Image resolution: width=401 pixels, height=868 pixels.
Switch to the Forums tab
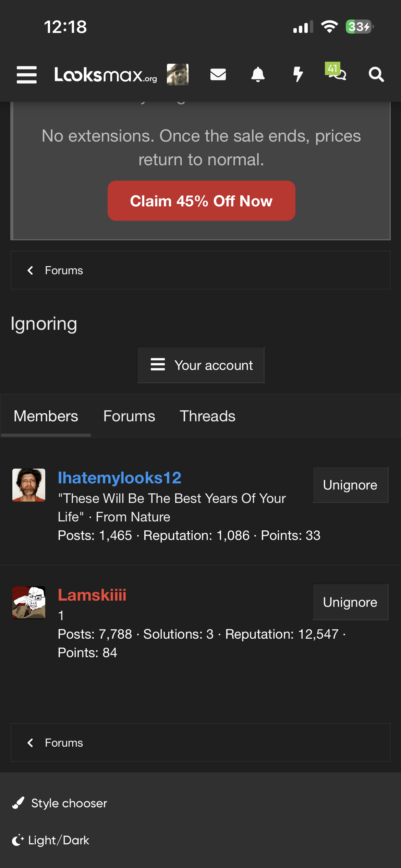pos(129,416)
